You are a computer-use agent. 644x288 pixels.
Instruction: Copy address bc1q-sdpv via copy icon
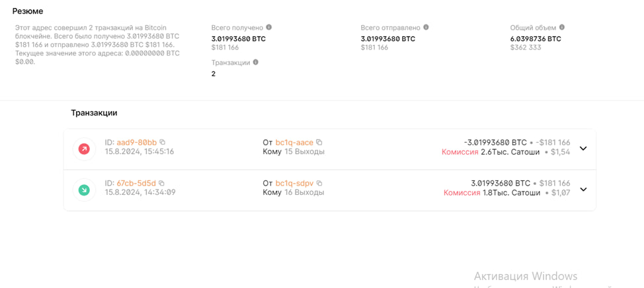point(319,183)
